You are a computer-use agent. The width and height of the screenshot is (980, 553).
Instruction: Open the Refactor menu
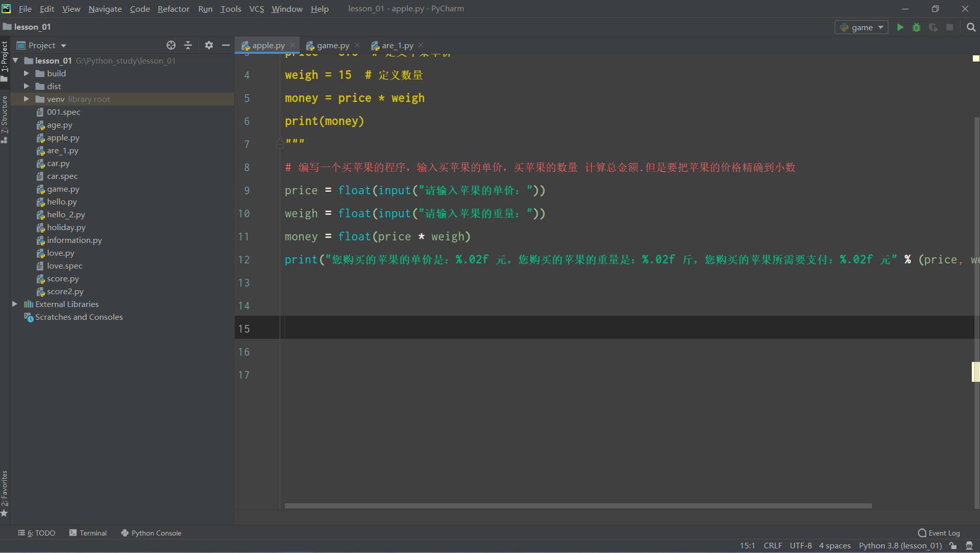click(x=173, y=9)
